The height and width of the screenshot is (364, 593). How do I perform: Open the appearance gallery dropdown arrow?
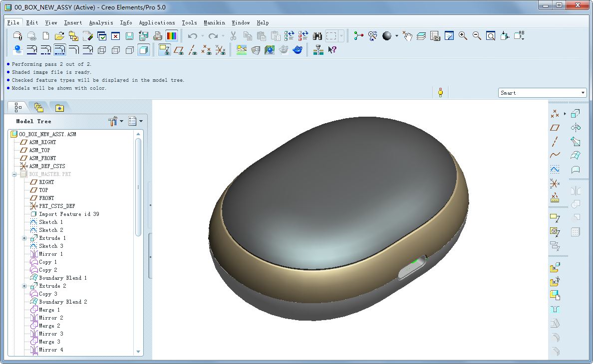coord(397,36)
